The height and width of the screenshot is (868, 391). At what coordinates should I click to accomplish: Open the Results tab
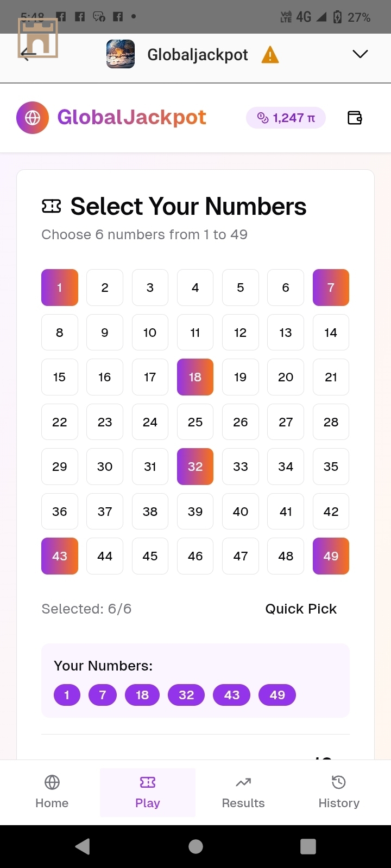coord(243,792)
